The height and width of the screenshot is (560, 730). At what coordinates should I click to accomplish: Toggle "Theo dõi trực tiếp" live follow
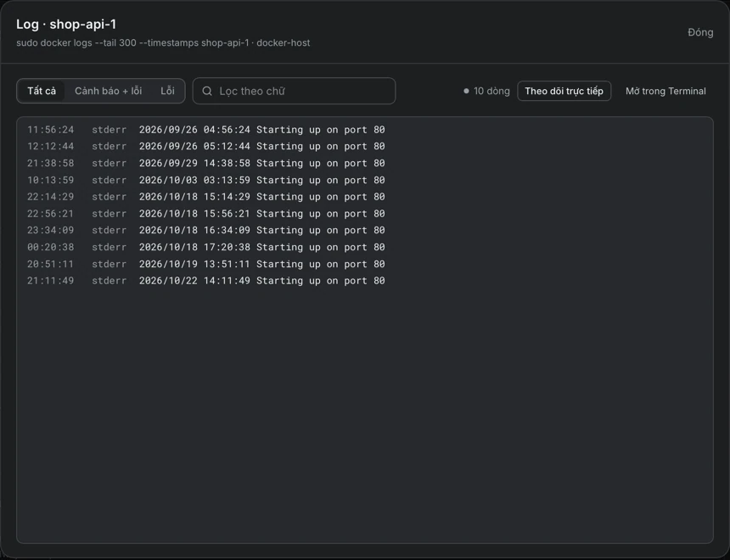tap(564, 91)
